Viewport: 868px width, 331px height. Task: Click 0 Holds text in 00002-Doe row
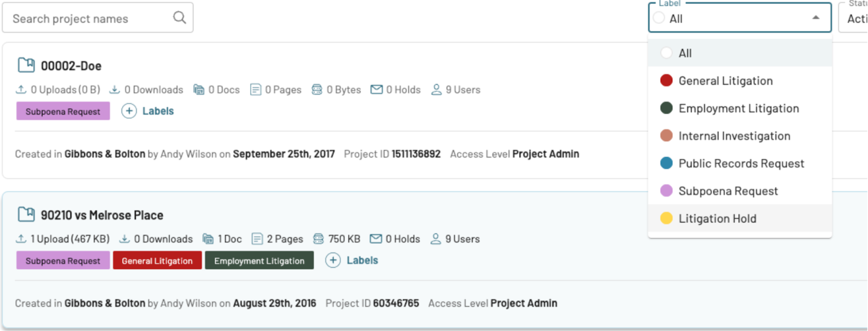point(403,90)
